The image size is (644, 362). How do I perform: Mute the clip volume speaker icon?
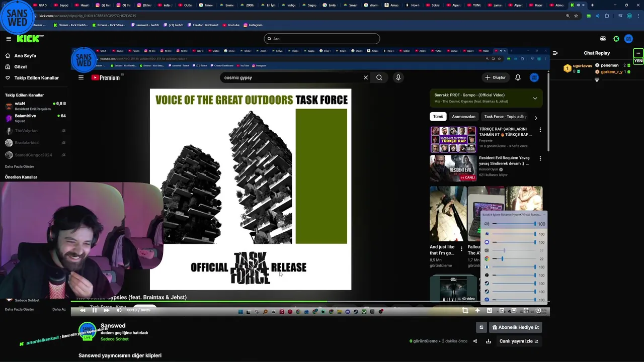click(x=119, y=310)
